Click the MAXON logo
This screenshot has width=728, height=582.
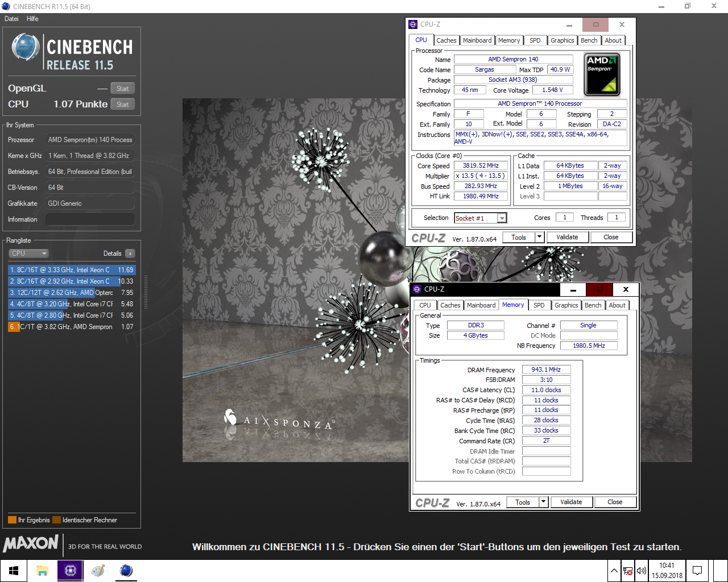click(31, 543)
